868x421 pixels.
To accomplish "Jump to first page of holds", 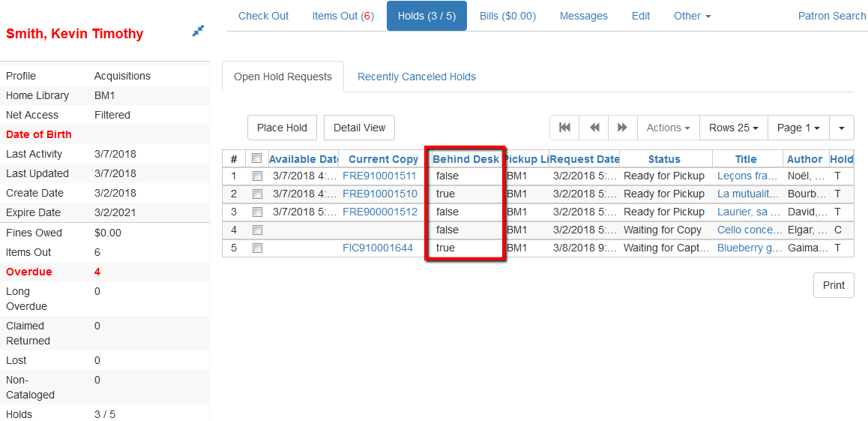I will [564, 128].
